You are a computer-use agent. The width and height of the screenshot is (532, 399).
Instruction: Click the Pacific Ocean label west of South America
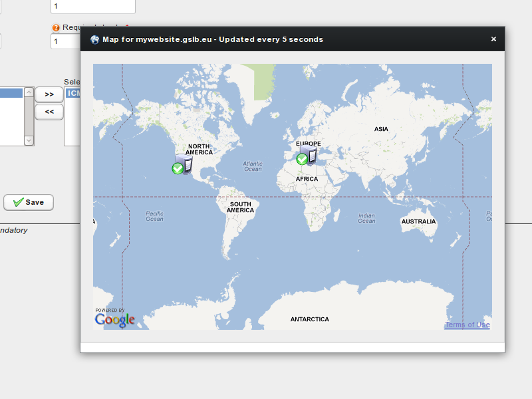click(155, 216)
